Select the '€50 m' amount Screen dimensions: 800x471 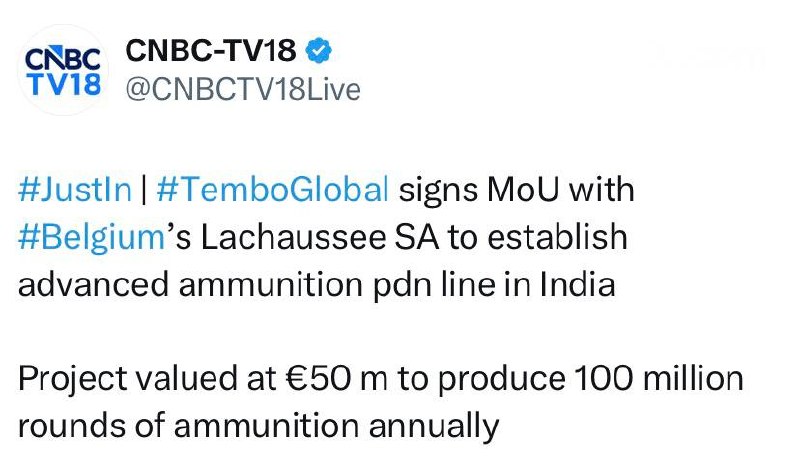[337, 379]
